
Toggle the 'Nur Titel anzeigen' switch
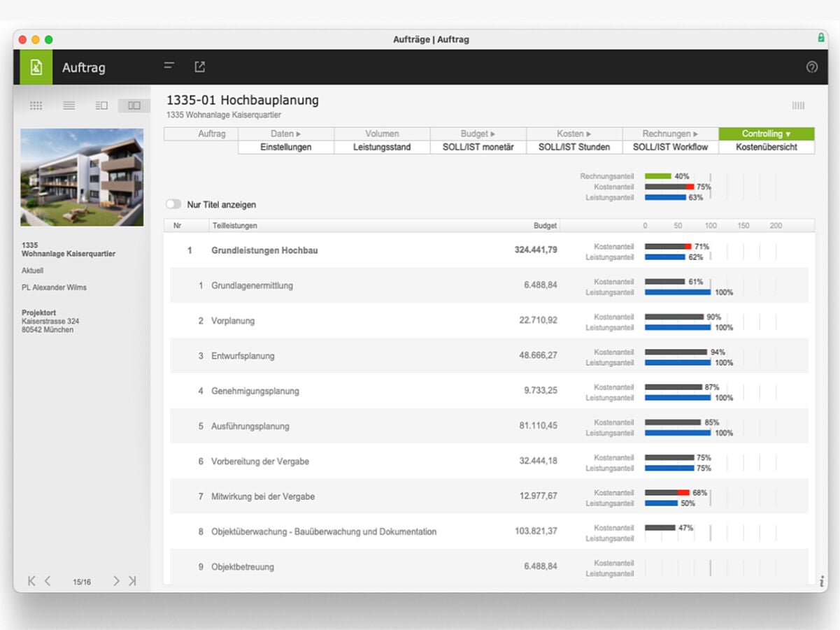(x=173, y=205)
